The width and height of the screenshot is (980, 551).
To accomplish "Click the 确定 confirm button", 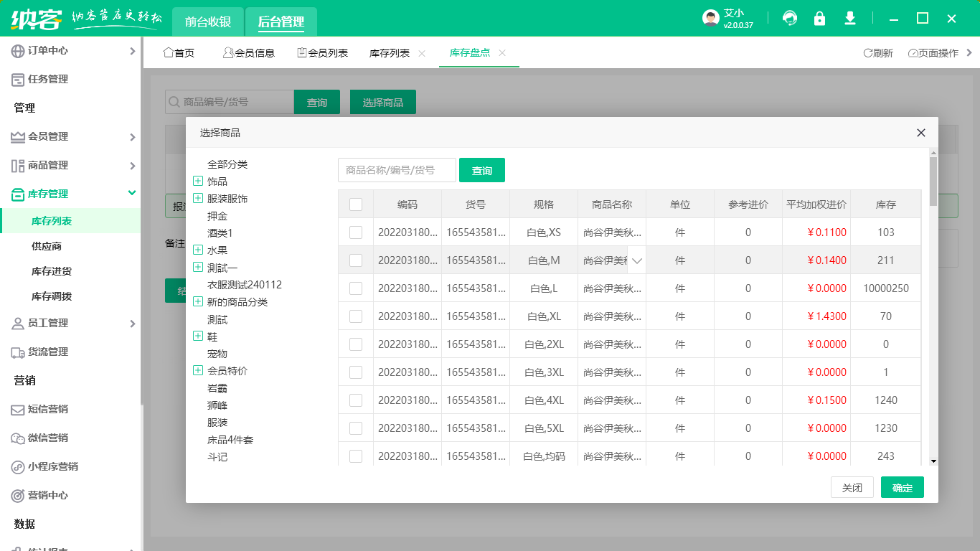I will coord(902,486).
